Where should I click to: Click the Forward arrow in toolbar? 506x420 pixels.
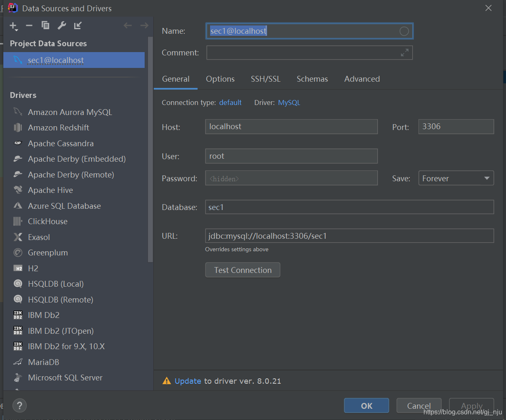tap(144, 25)
